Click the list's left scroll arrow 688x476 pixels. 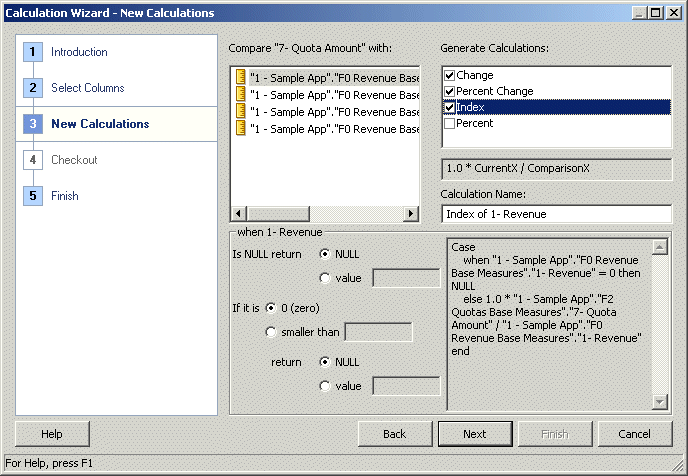[x=238, y=214]
